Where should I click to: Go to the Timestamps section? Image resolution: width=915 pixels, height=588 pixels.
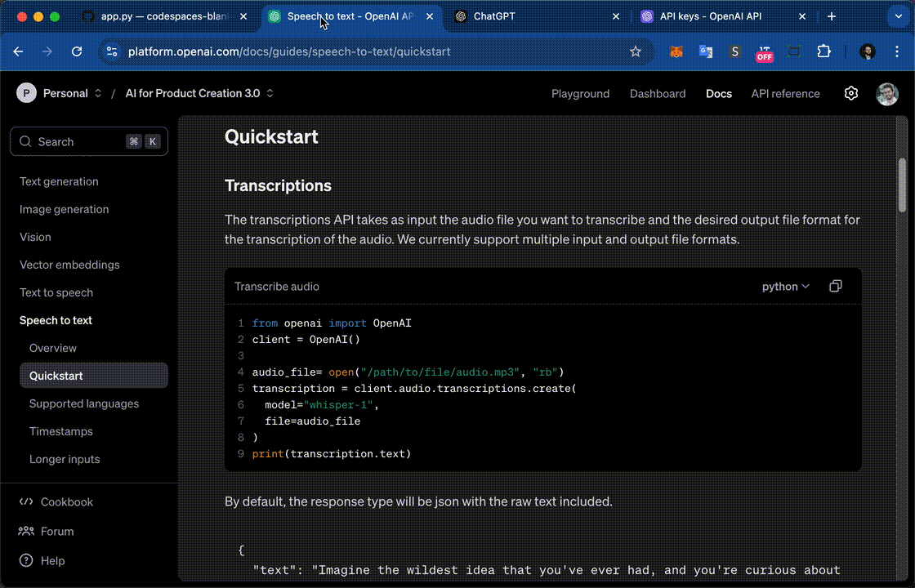point(60,431)
